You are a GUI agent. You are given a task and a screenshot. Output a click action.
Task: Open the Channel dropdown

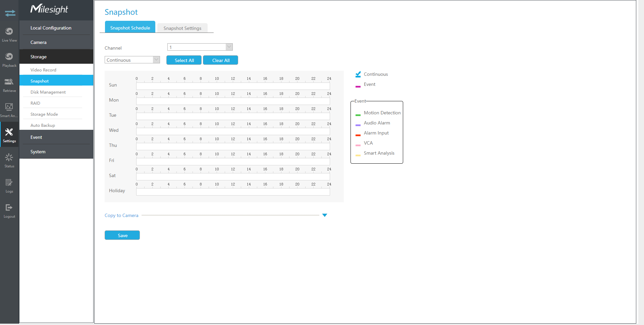pyautogui.click(x=200, y=47)
